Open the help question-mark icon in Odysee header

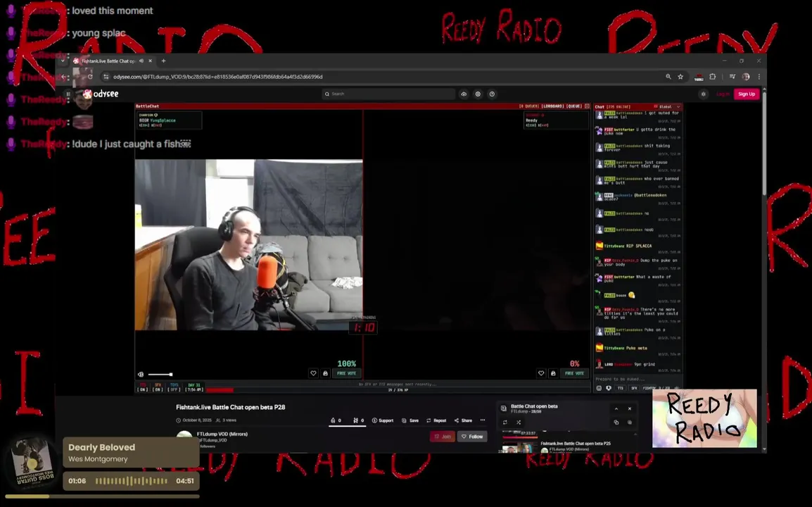tap(492, 94)
